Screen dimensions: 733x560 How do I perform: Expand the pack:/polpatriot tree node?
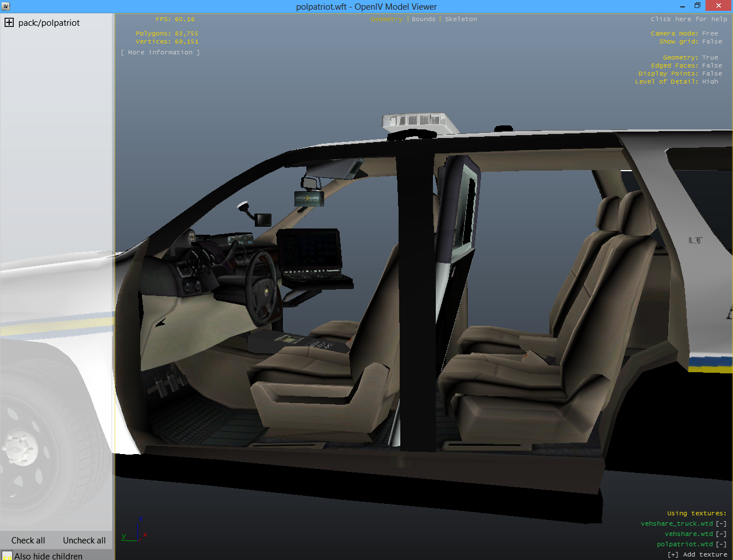[x=9, y=23]
